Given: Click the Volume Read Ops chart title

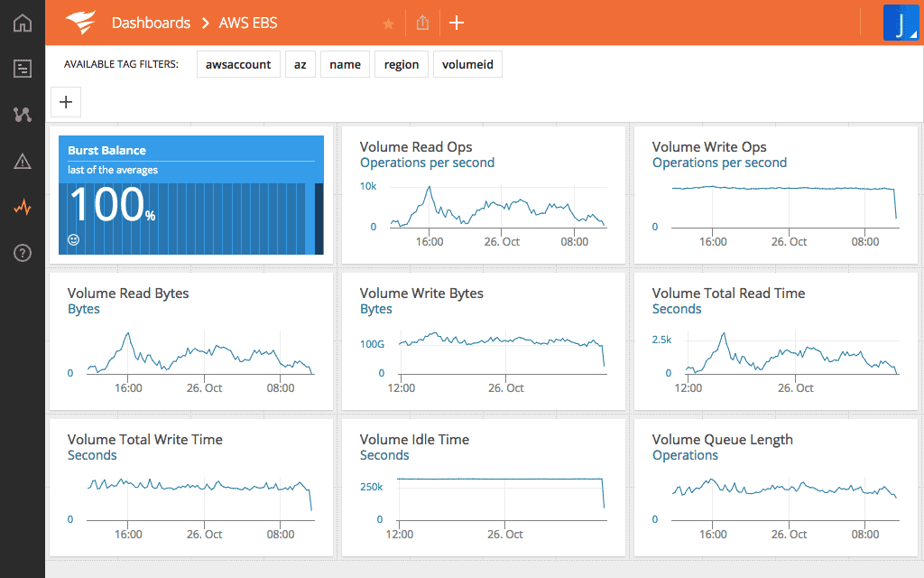Looking at the screenshot, I should pos(416,147).
